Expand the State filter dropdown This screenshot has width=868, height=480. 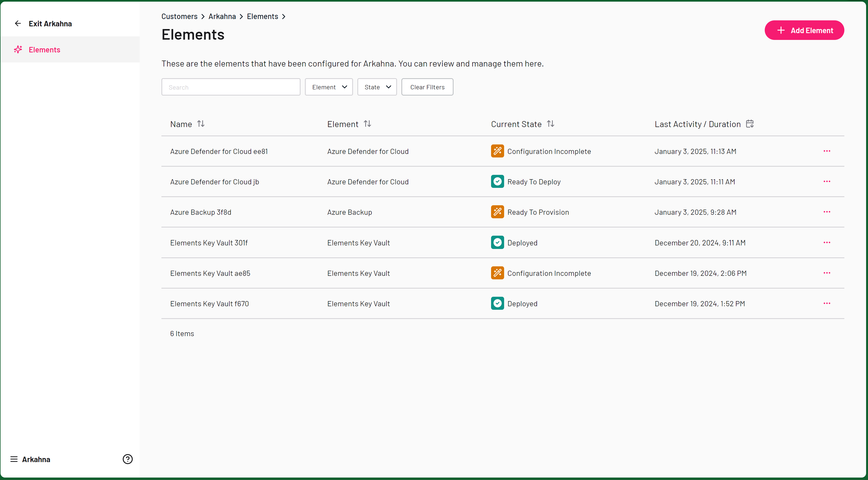pyautogui.click(x=377, y=87)
